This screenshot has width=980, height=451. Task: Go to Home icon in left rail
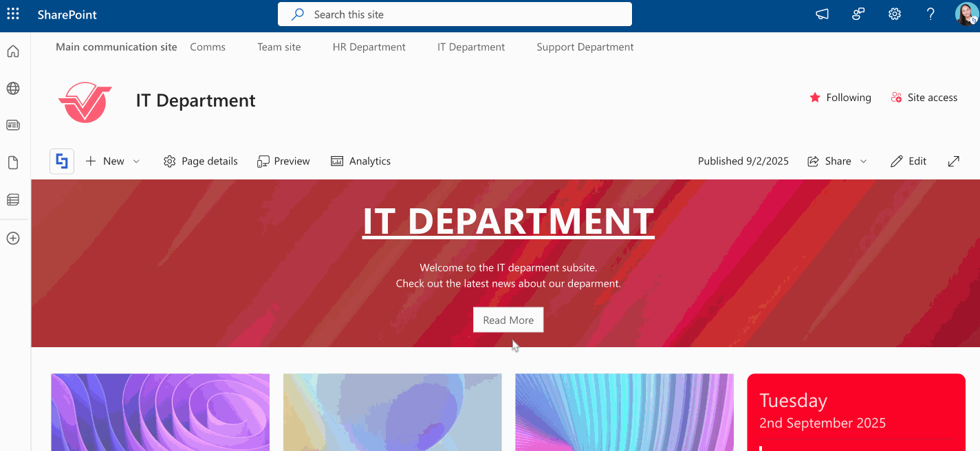[13, 52]
